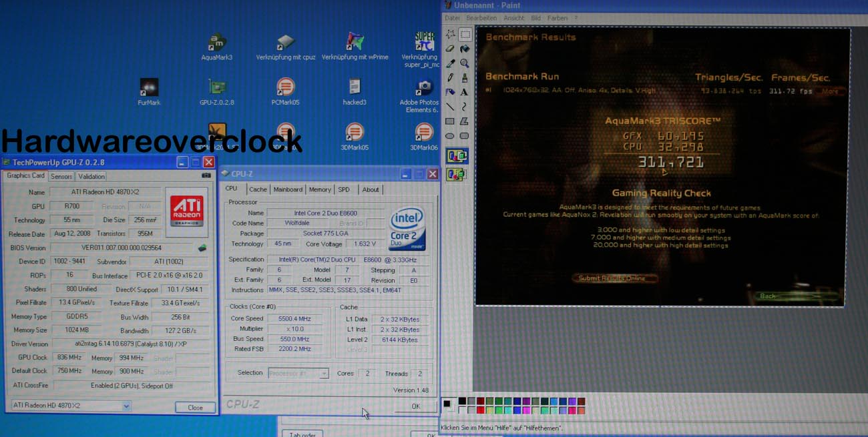
Task: Open the Bild menu in Paint
Action: pos(535,18)
